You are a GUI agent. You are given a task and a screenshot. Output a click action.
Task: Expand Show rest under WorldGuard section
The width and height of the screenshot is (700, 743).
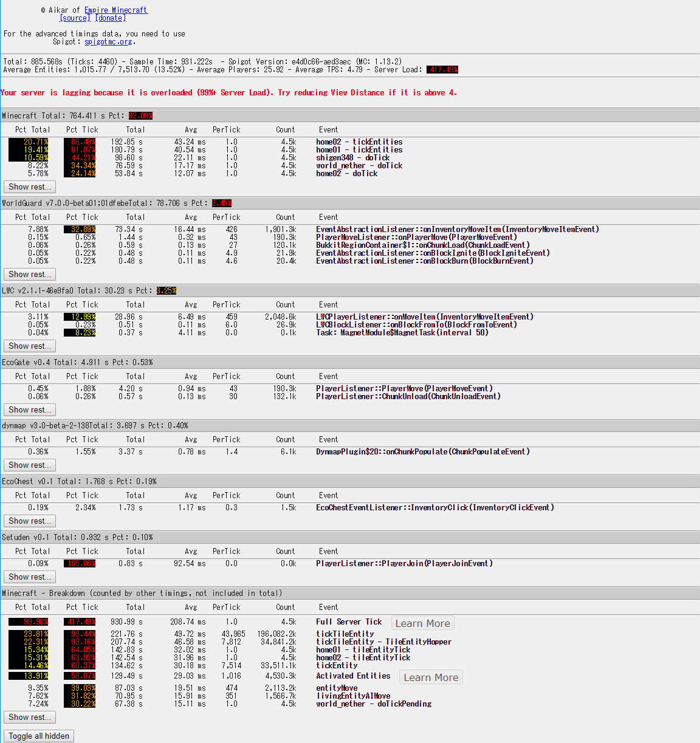(30, 275)
